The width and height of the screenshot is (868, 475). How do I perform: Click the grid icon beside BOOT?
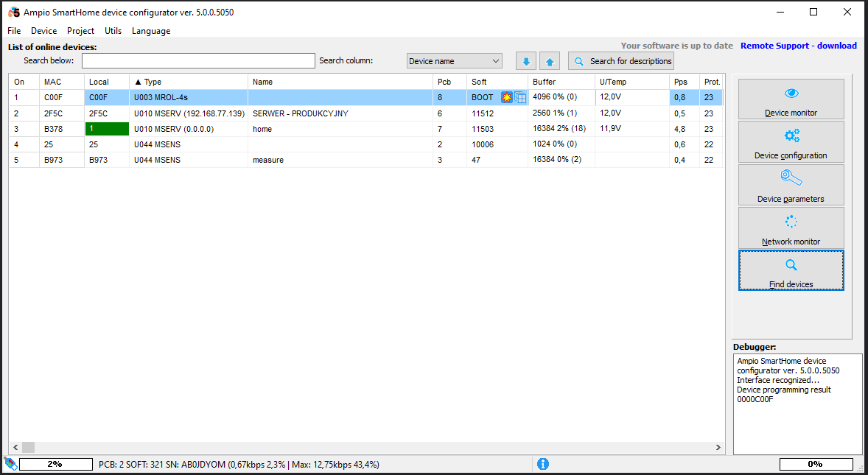(519, 97)
